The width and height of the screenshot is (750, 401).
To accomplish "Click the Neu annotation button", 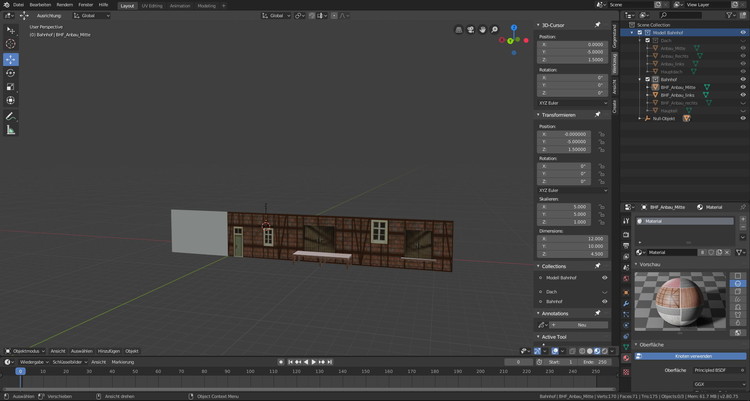I will coord(580,325).
